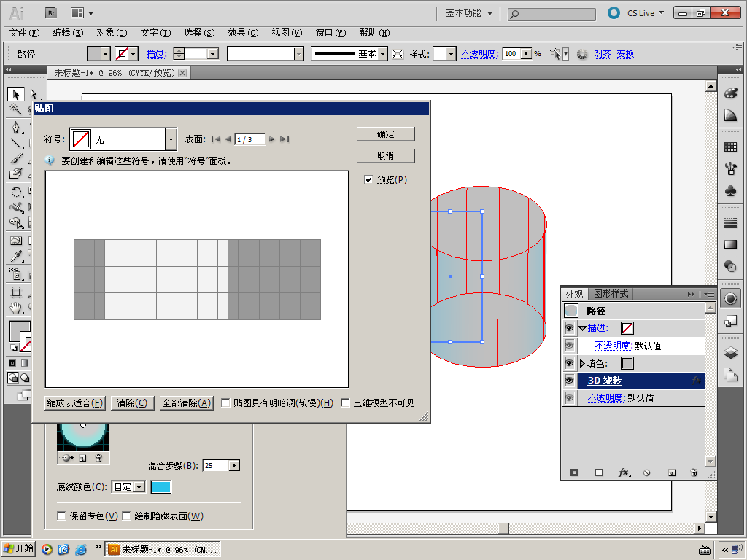
Task: Toggle visibility of the 填色 row
Action: tap(569, 363)
